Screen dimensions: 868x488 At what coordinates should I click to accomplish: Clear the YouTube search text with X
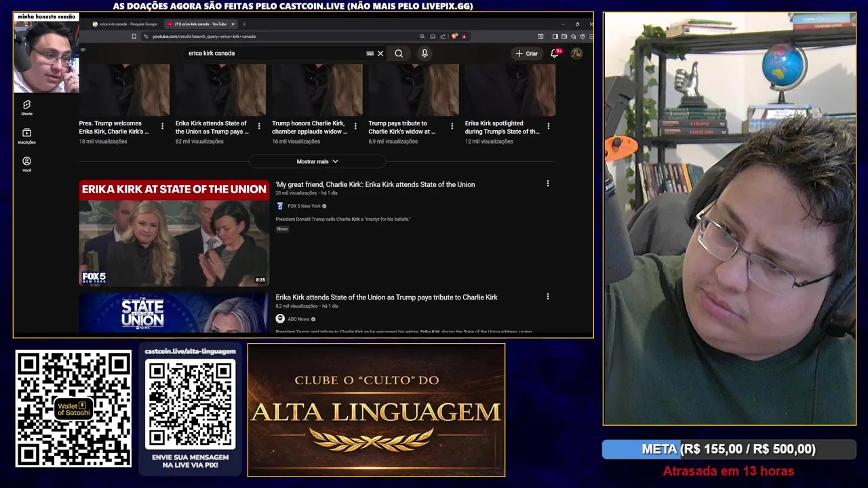380,53
